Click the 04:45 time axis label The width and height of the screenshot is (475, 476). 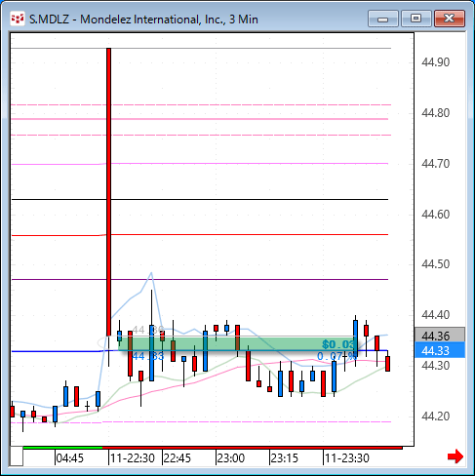[x=69, y=458]
